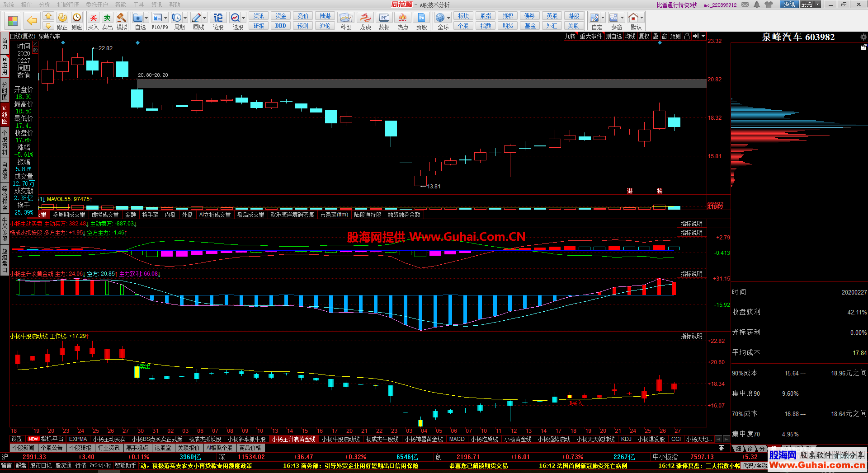Open the 个股新闻 stock news button

click(x=24, y=448)
